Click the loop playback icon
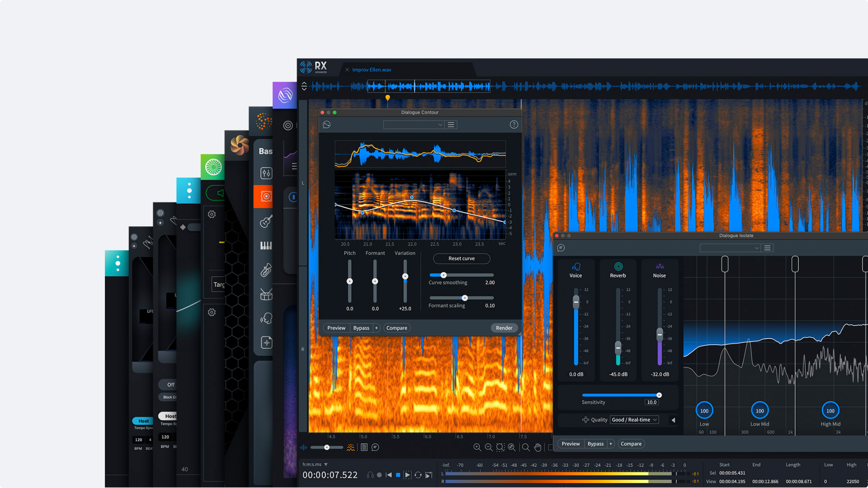The image size is (868, 488). (x=418, y=475)
